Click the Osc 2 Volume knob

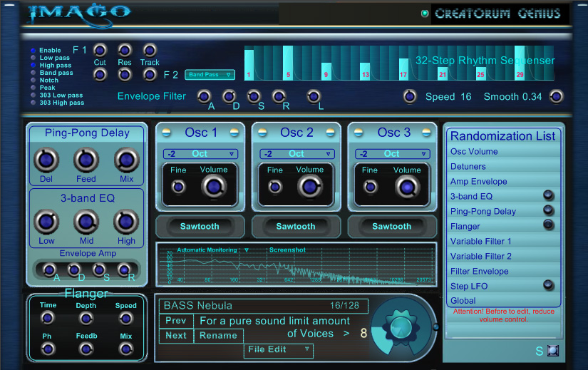310,187
